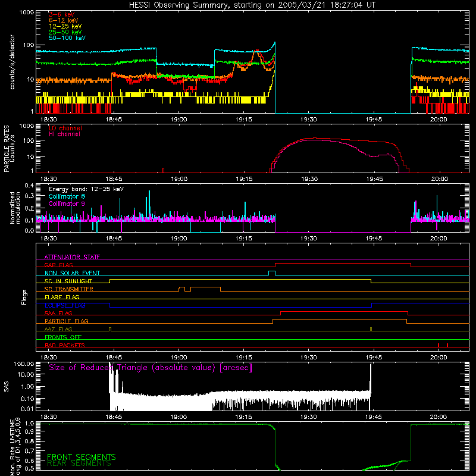Click the '1000' tick on the counts/s/detector axis
This screenshot has height=476, width=476.
[x=26, y=12]
